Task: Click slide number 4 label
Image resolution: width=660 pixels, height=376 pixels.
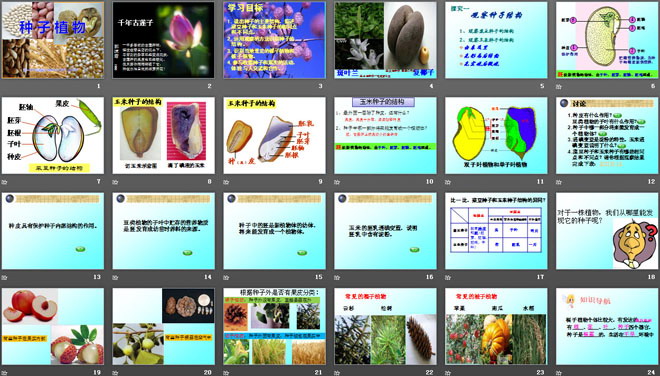Action: 431,86
